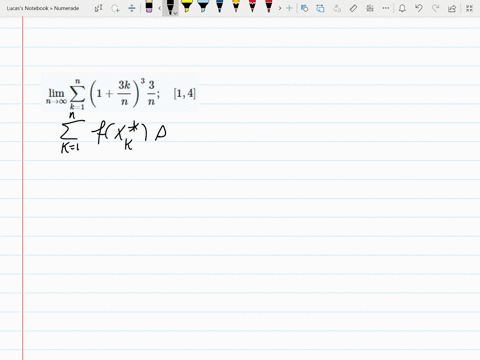Open the Shapes tool
This screenshot has width=480, height=360.
click(x=304, y=8)
